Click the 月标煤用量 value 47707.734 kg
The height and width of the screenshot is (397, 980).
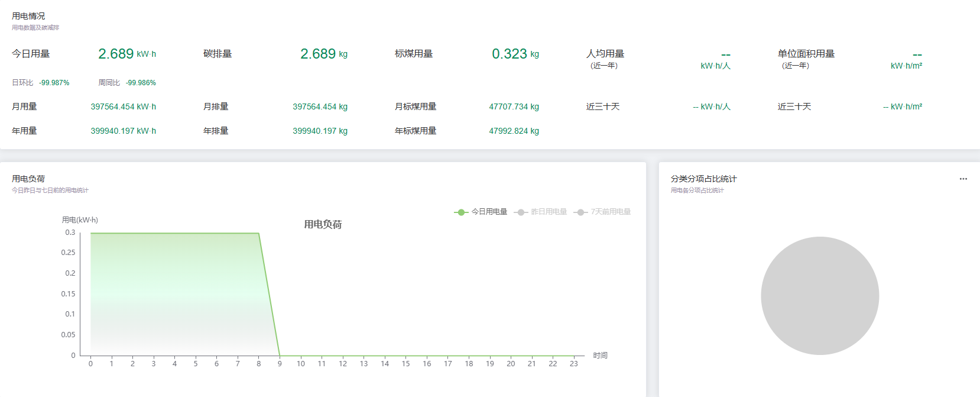click(x=514, y=106)
